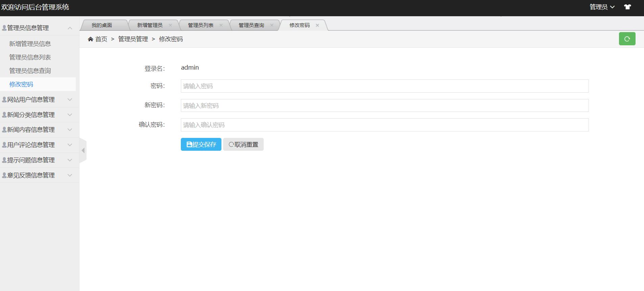
Task: Click the home icon in the breadcrumb
Action: click(90, 39)
